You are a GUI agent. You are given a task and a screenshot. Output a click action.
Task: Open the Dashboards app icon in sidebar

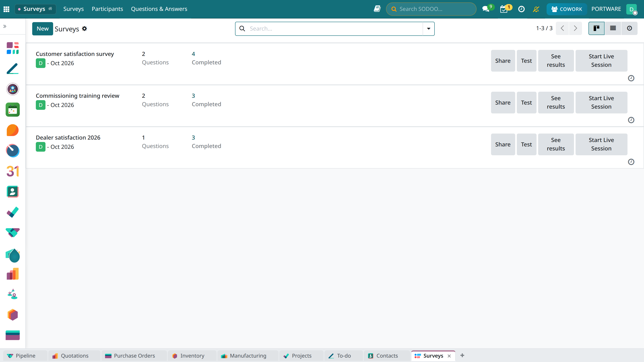[x=12, y=48]
